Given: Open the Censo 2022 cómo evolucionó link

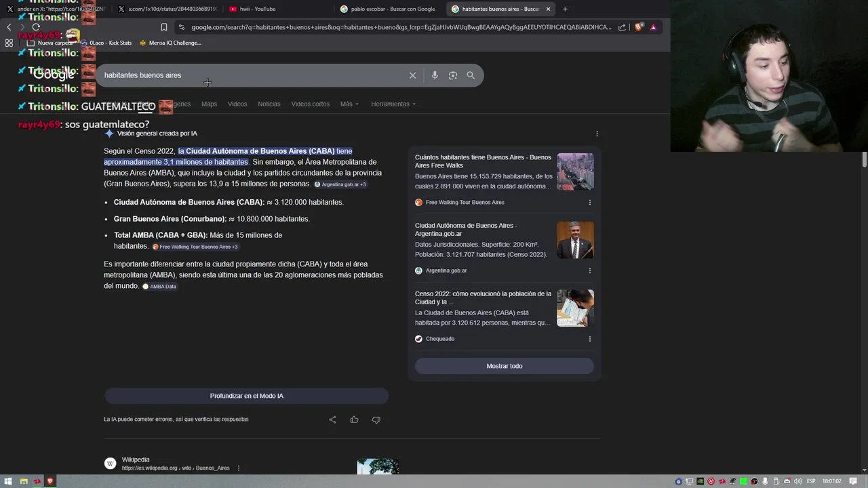Looking at the screenshot, I should coord(483,298).
